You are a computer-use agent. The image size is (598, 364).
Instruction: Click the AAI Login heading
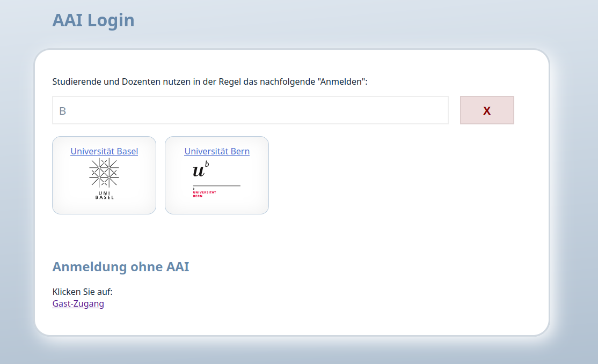(93, 20)
